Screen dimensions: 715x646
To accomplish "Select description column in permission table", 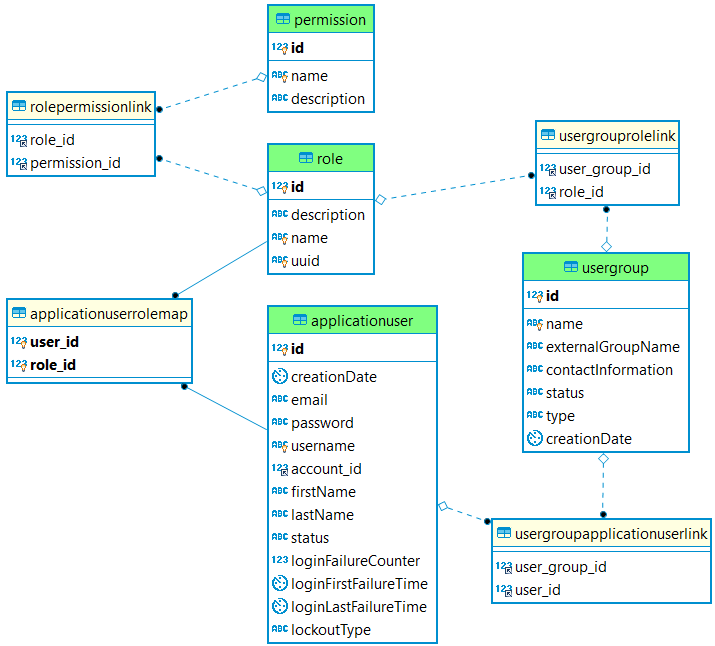I will (x=321, y=98).
